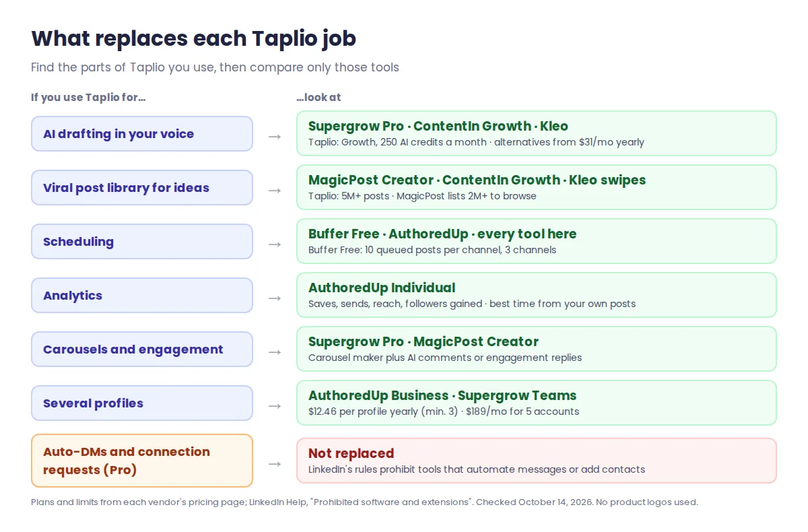Select the 'Carousels and engagement' box

[x=142, y=349]
